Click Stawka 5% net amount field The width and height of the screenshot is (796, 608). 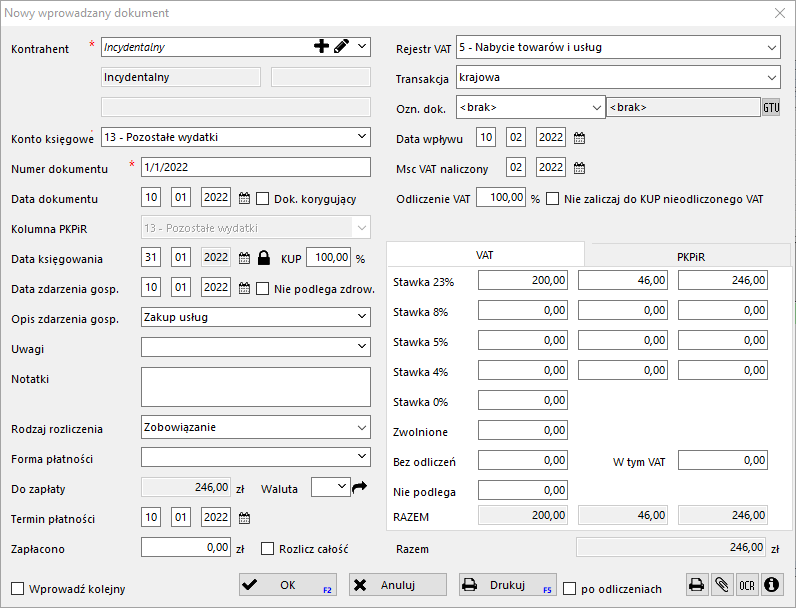[522, 340]
